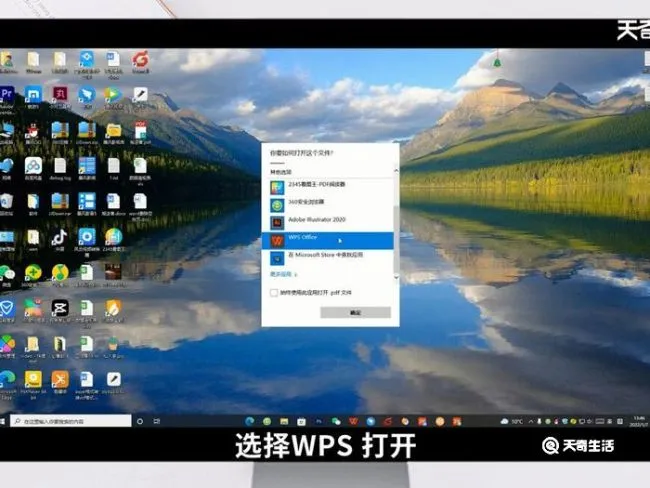Click the 360 browser green icon in the list
Viewport: 650px width, 488px height.
click(277, 205)
